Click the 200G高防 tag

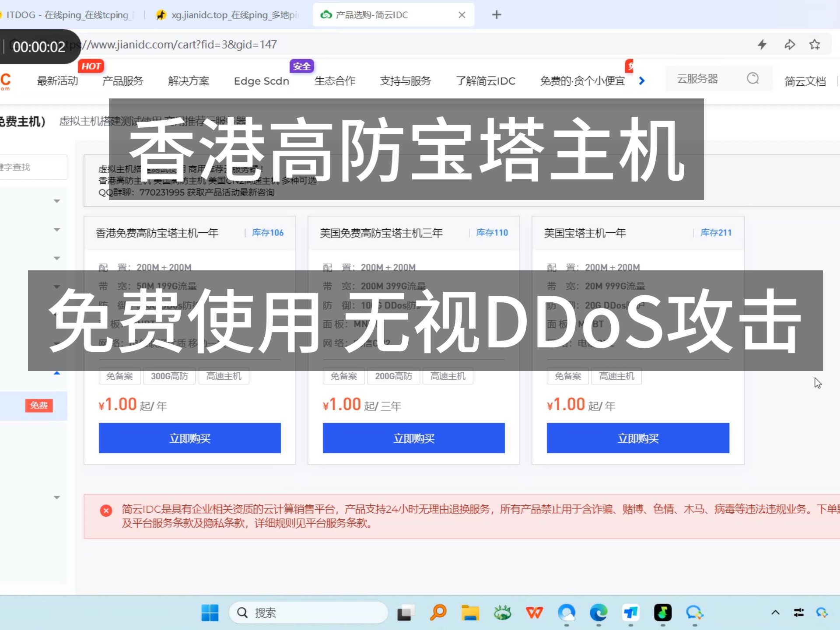point(393,376)
